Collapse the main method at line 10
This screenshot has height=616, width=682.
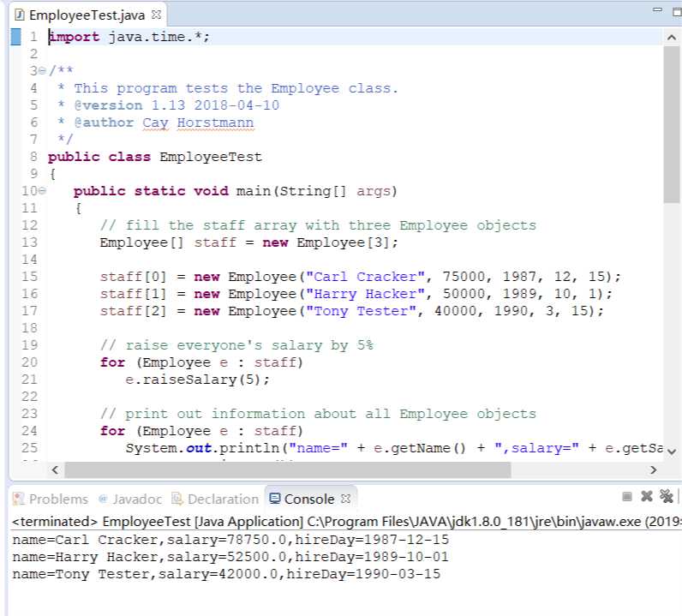(x=42, y=190)
